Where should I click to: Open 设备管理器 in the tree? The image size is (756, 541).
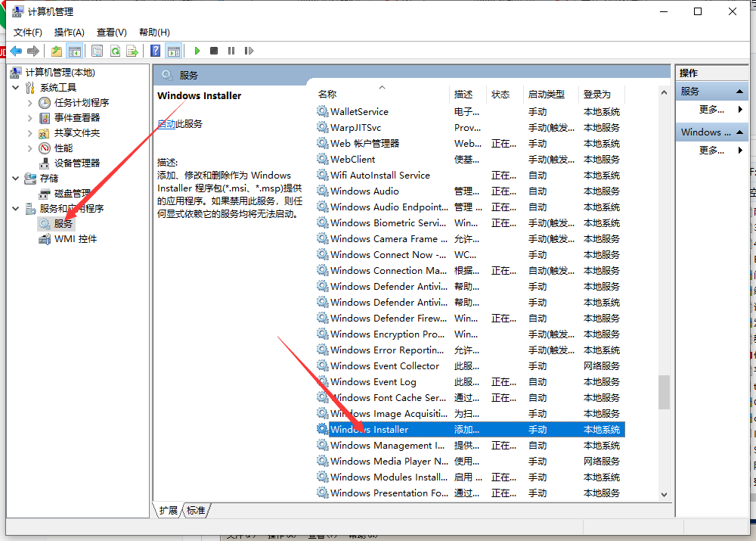[77, 163]
